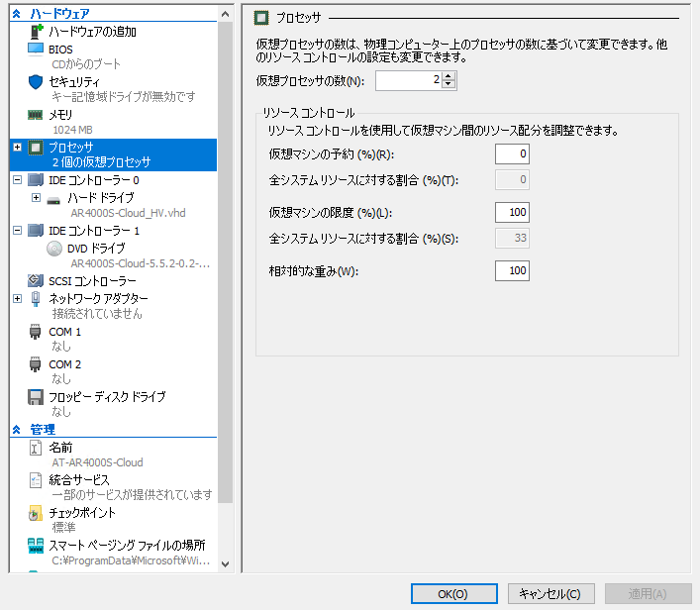
Task: Select the スマート ページング icon
Action: point(36,546)
